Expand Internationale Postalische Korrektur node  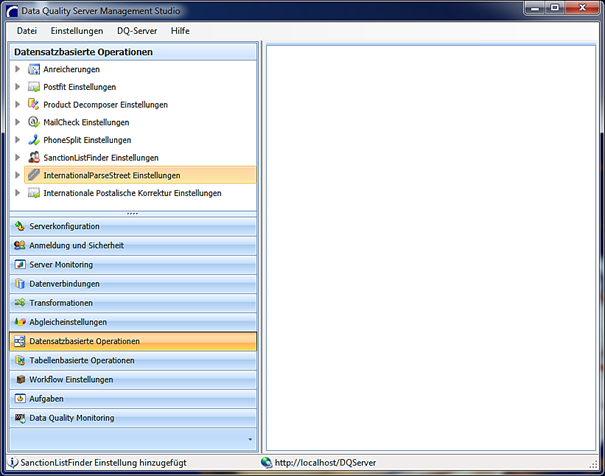[x=17, y=192]
